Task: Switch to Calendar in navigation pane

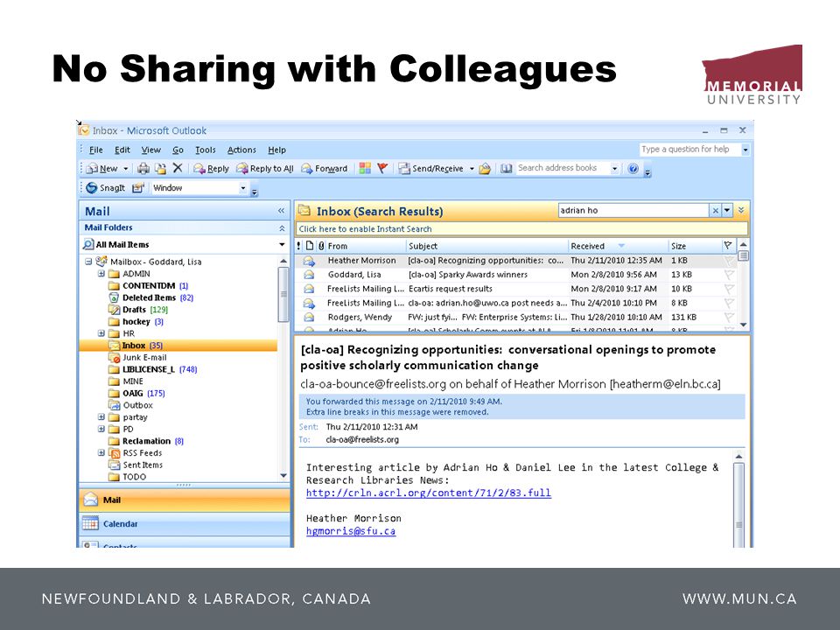Action: [x=185, y=524]
